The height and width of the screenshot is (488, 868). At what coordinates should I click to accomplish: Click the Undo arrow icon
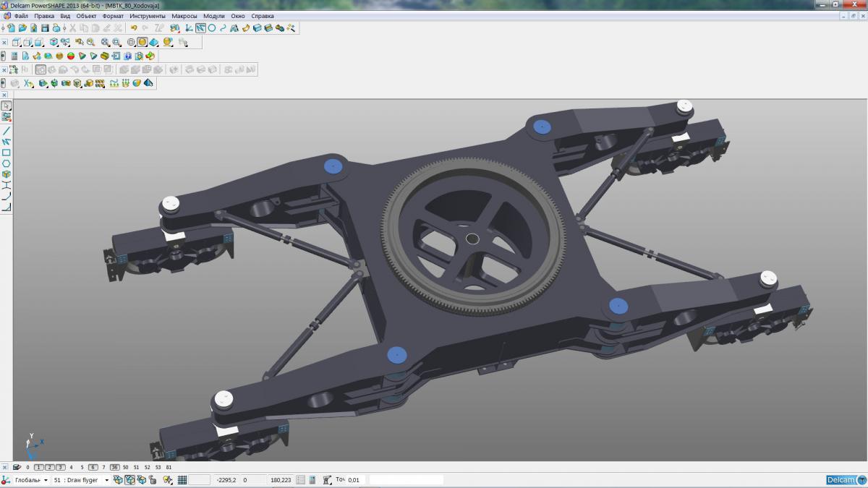pyautogui.click(x=134, y=28)
